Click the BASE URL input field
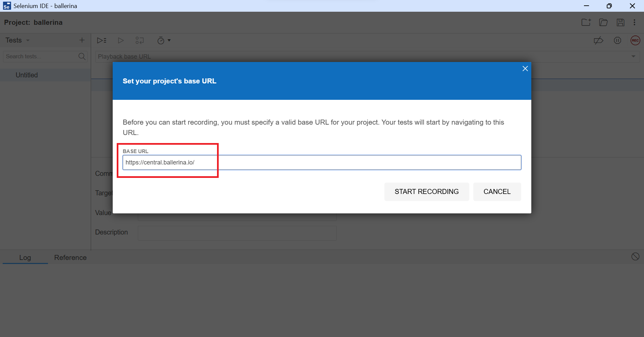 click(x=322, y=162)
